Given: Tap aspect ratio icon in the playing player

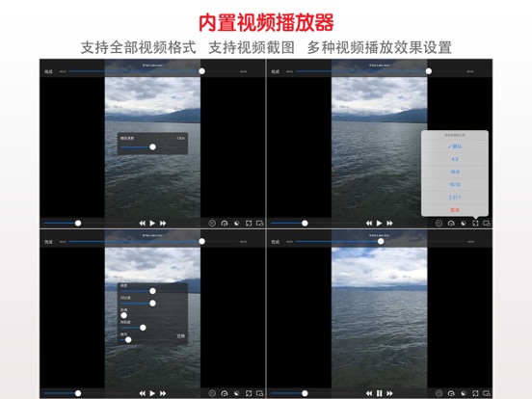Looking at the screenshot, I should (x=475, y=393).
